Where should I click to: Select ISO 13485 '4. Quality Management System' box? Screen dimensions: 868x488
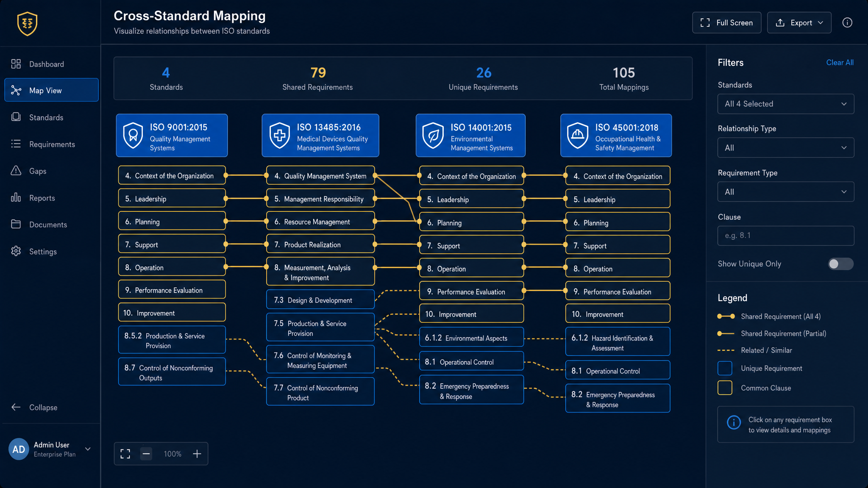point(320,175)
